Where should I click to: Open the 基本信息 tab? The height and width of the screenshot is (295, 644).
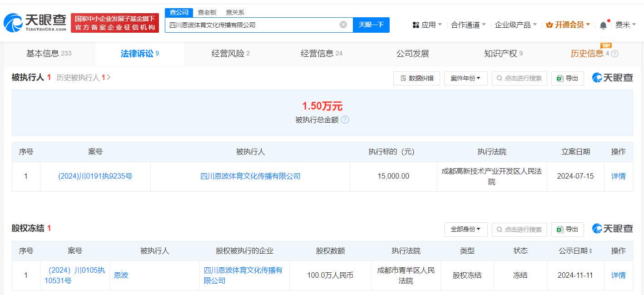(49, 54)
